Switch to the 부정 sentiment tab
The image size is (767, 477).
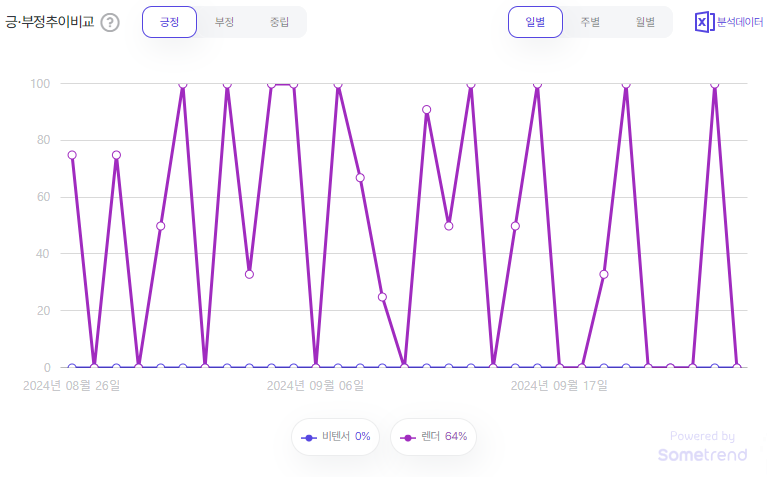pos(225,22)
